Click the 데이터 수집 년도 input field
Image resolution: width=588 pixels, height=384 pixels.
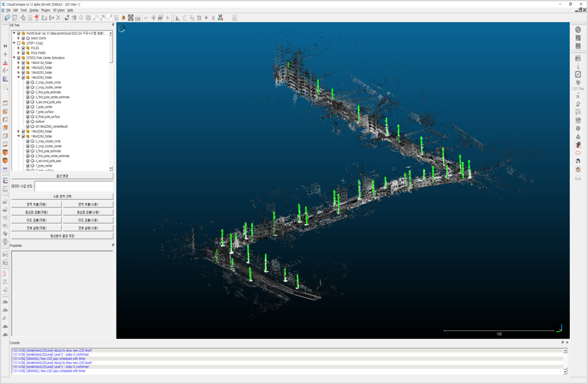tap(74, 186)
